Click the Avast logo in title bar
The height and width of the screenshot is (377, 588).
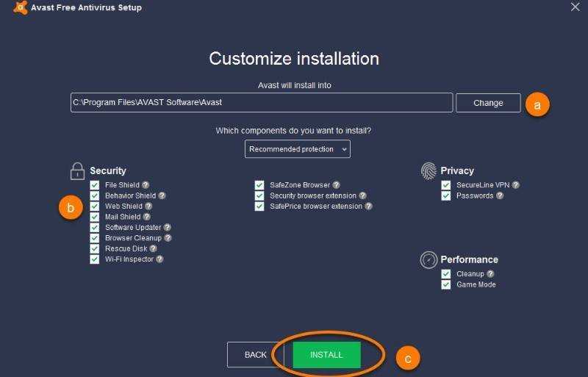click(21, 7)
